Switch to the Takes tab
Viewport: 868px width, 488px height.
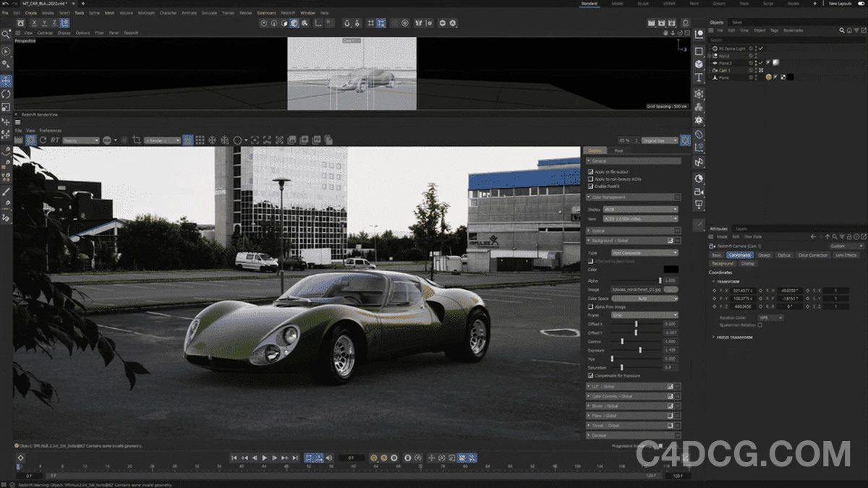tap(736, 22)
